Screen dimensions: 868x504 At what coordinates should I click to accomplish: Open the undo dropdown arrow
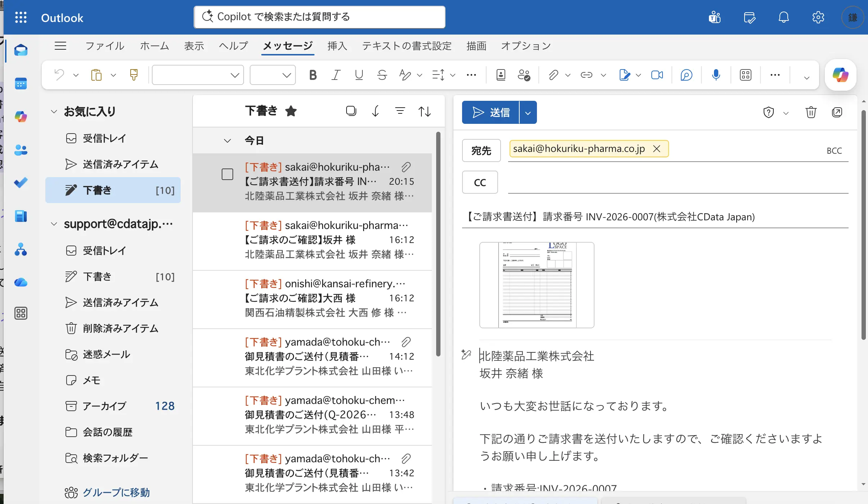point(76,75)
